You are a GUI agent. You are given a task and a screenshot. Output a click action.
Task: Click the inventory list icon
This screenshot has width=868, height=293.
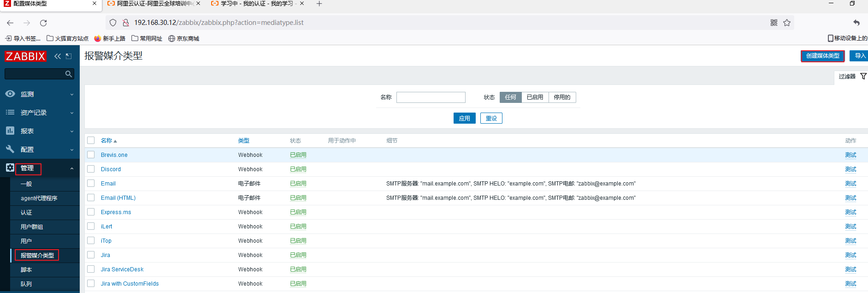(x=10, y=112)
